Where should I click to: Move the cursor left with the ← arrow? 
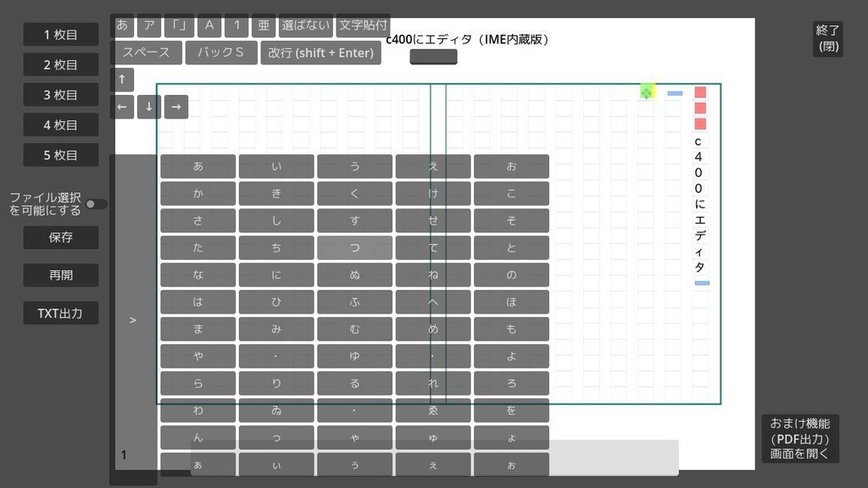[x=122, y=107]
